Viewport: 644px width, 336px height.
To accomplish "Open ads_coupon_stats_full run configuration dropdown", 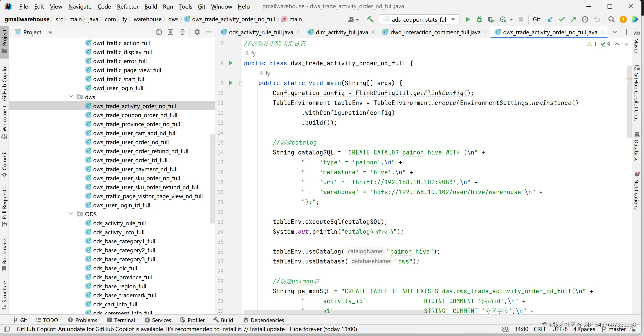I will [x=419, y=19].
